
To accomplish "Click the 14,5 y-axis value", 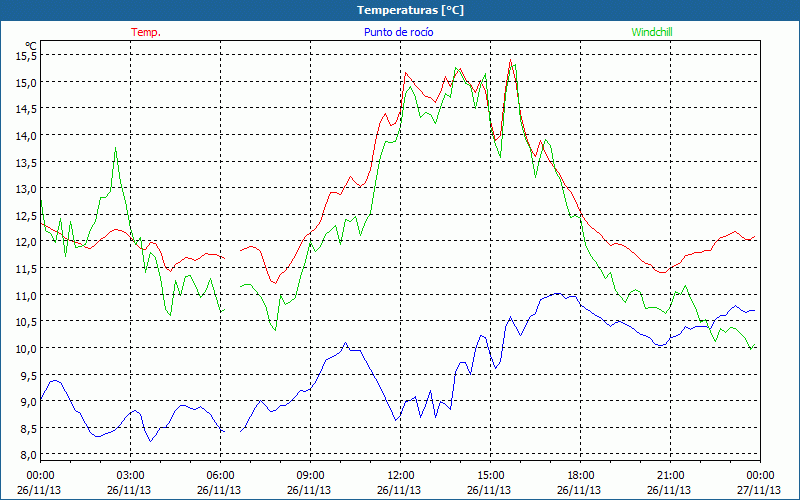I will coord(27,108).
